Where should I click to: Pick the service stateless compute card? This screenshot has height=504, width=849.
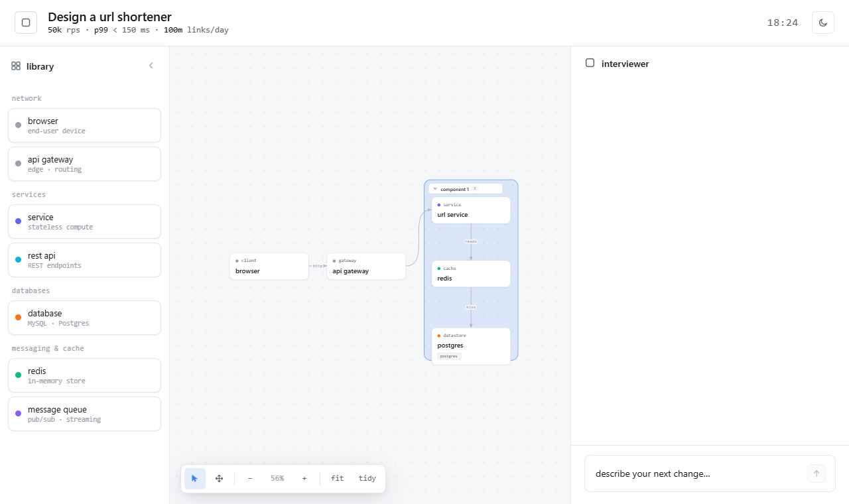point(84,221)
